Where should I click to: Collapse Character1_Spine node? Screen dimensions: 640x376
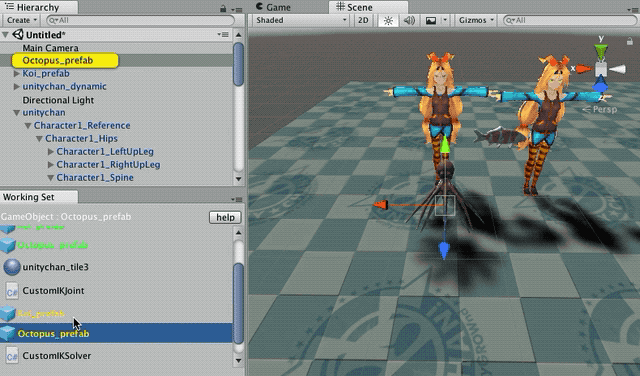click(x=51, y=178)
